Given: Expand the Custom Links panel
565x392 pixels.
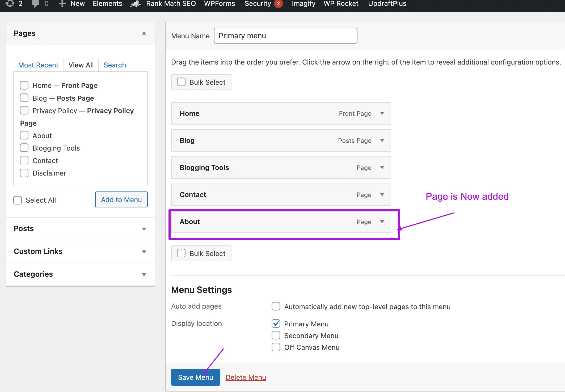Looking at the screenshot, I should [144, 252].
